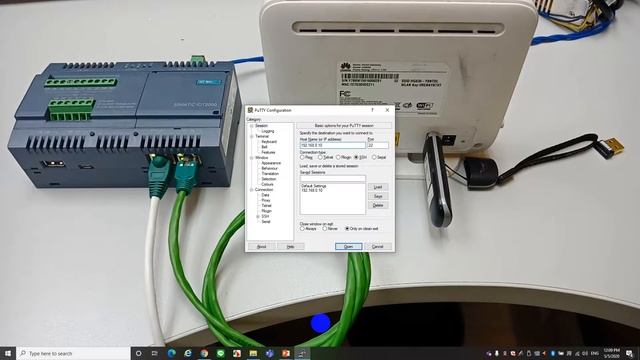Open the Bell settings page
This screenshot has height=360, width=640.
click(264, 147)
